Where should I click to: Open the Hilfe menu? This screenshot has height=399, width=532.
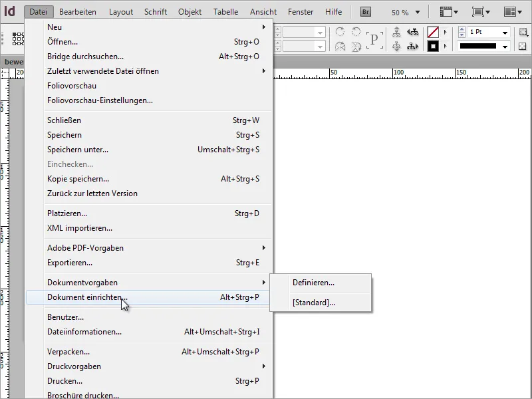coord(334,12)
